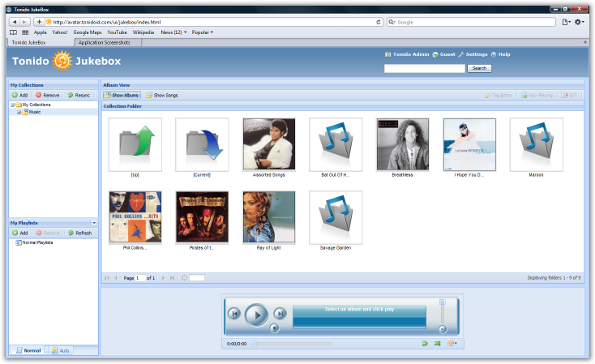The image size is (595, 364).
Task: Open the broadcast dropdown icon in the player
Action: 452,344
